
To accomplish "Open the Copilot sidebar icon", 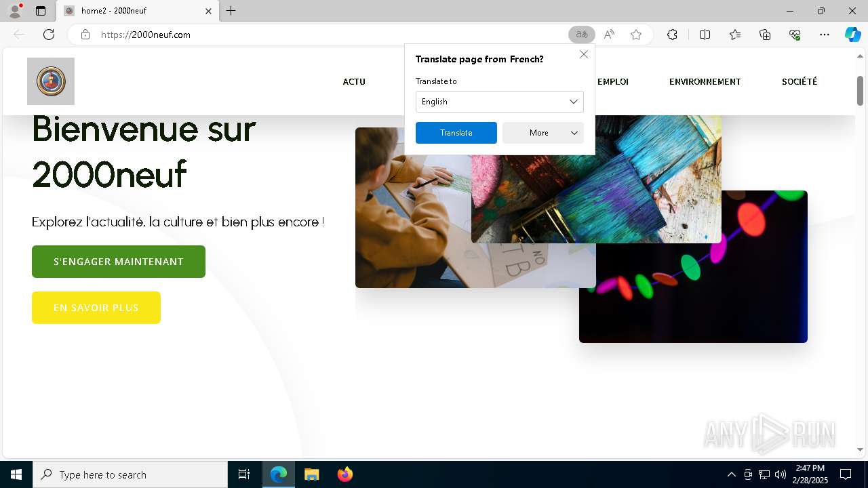I will [852, 35].
